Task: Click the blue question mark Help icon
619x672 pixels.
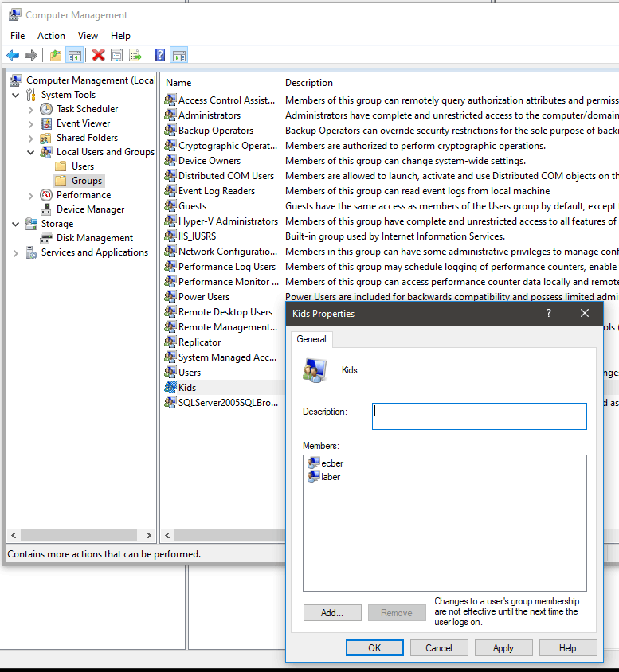Action: (159, 55)
